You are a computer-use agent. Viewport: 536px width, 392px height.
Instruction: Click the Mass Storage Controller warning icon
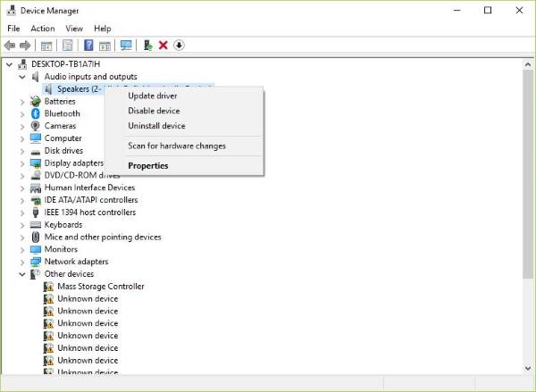(x=48, y=287)
